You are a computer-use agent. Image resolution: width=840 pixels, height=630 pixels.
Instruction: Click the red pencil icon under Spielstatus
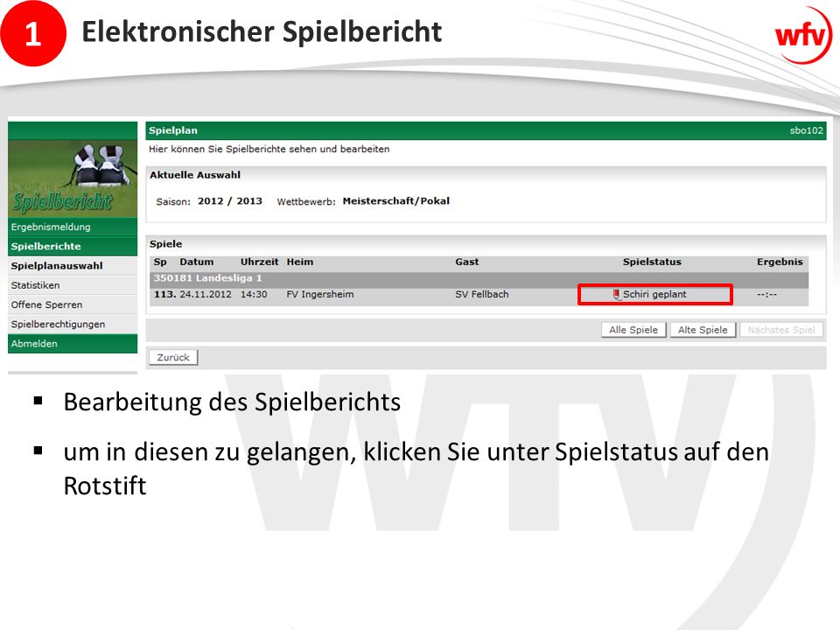[x=616, y=294]
